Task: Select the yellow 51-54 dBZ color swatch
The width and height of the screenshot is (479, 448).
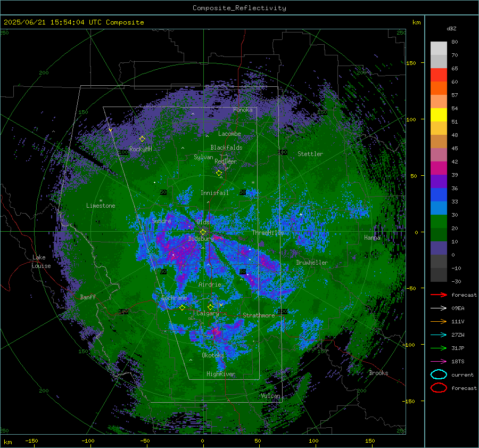Action: [x=439, y=115]
